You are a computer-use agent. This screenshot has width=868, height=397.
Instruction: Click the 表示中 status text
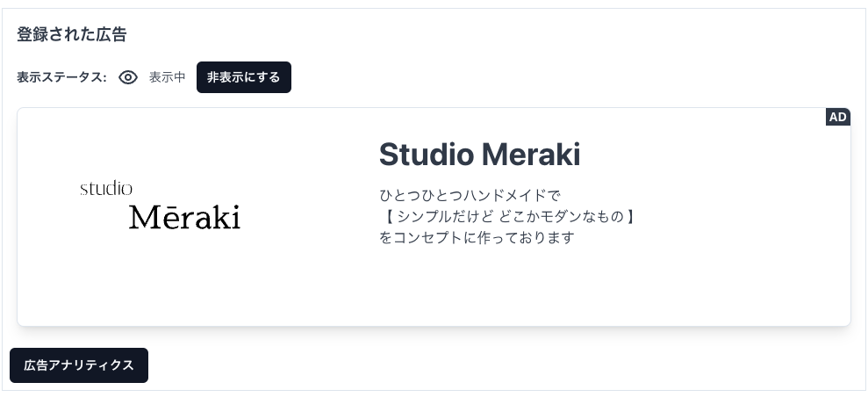coord(168,77)
